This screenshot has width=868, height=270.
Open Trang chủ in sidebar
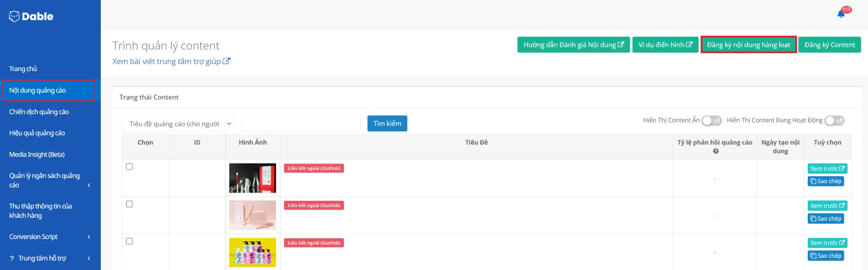pyautogui.click(x=23, y=69)
